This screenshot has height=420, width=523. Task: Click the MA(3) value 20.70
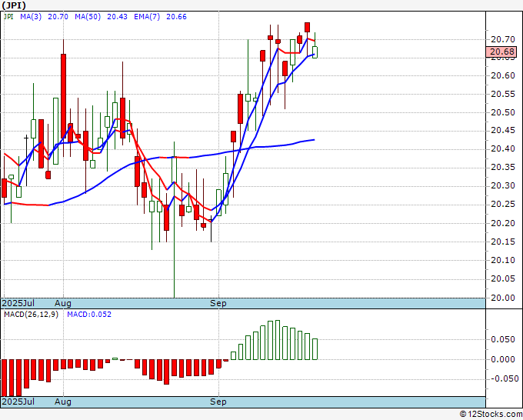[58, 17]
